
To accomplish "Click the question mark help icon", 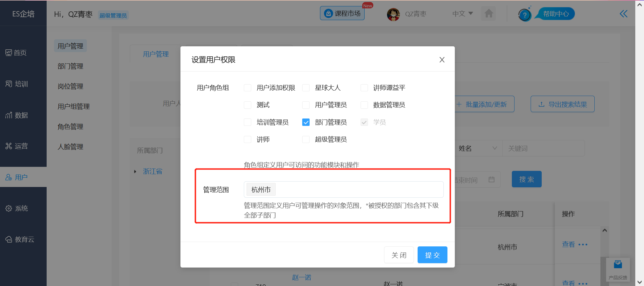I will (x=525, y=15).
